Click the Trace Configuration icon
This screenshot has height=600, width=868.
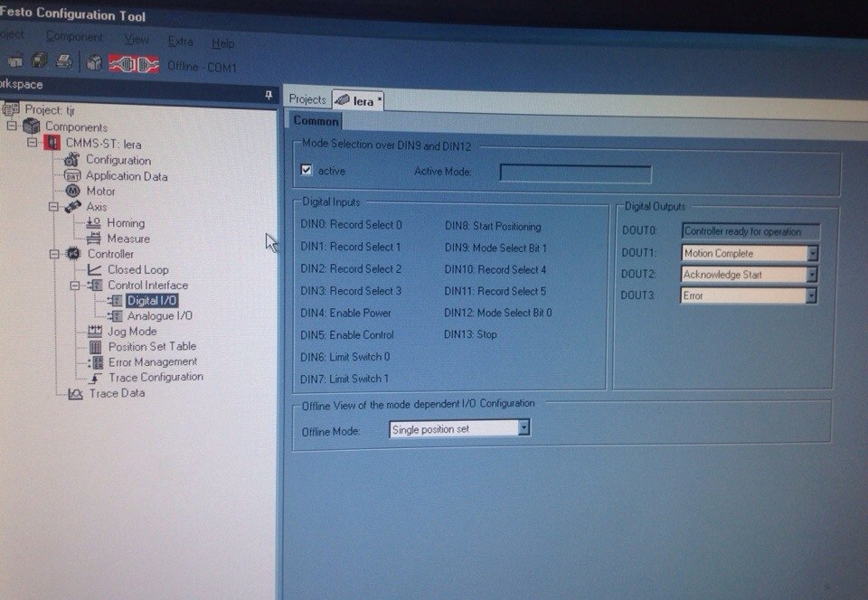tap(95, 378)
